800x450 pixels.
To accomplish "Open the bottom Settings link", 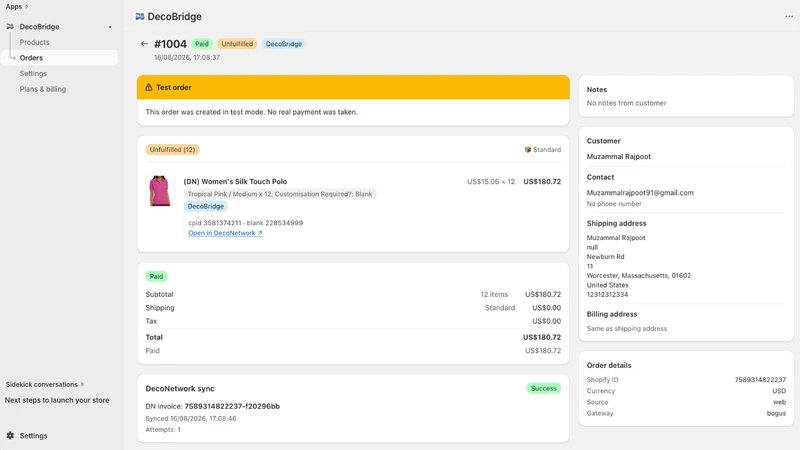I will coord(33,436).
